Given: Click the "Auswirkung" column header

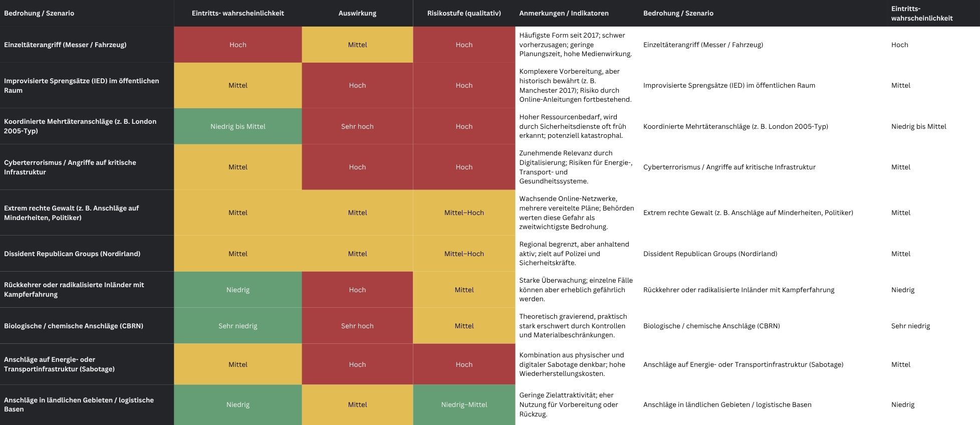Looking at the screenshot, I should 357,13.
